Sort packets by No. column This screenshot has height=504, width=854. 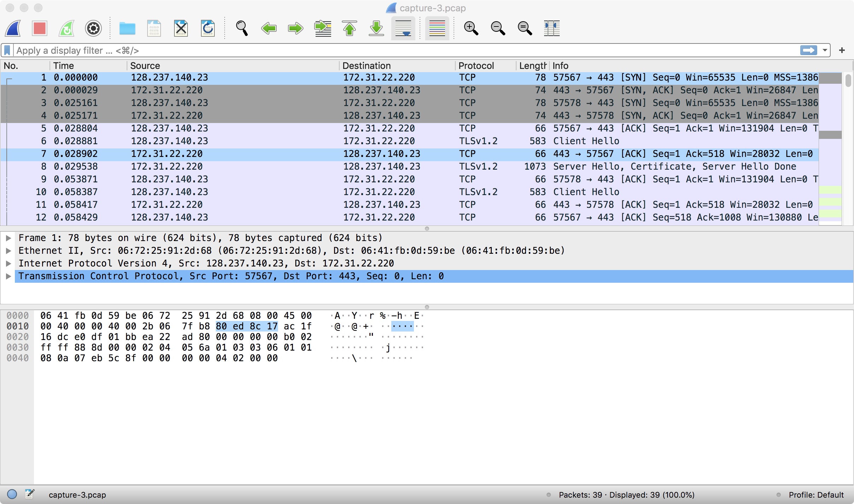25,66
